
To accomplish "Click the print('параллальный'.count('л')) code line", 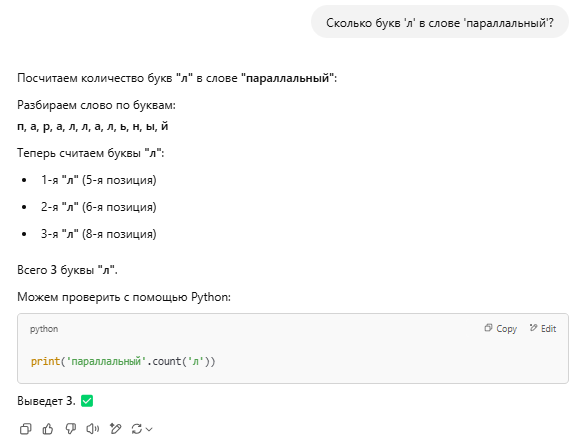I will click(123, 361).
